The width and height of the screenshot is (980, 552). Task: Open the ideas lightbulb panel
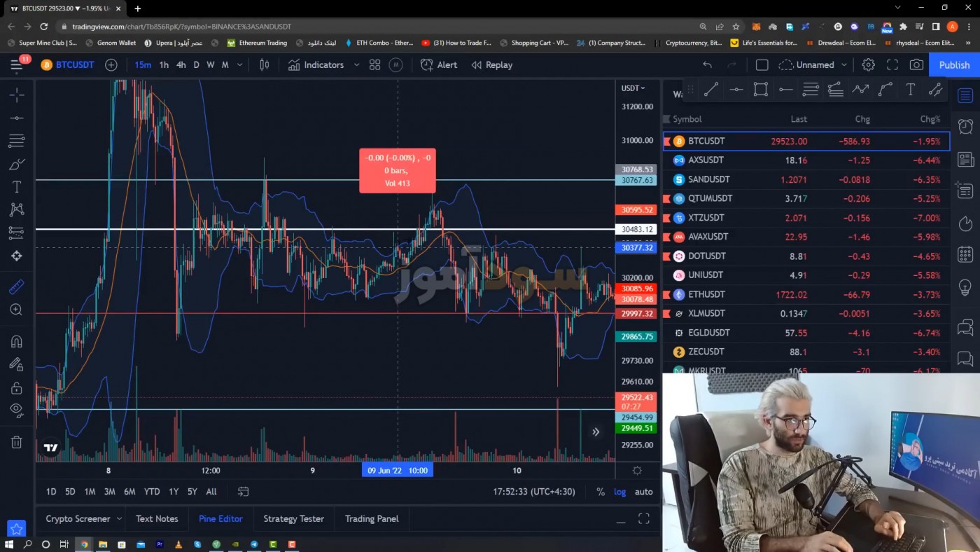point(965,287)
